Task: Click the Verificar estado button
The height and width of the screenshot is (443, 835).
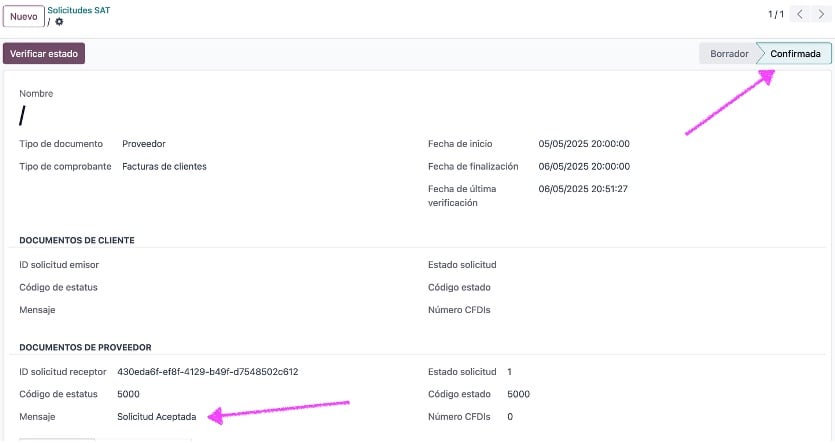Action: click(x=44, y=53)
